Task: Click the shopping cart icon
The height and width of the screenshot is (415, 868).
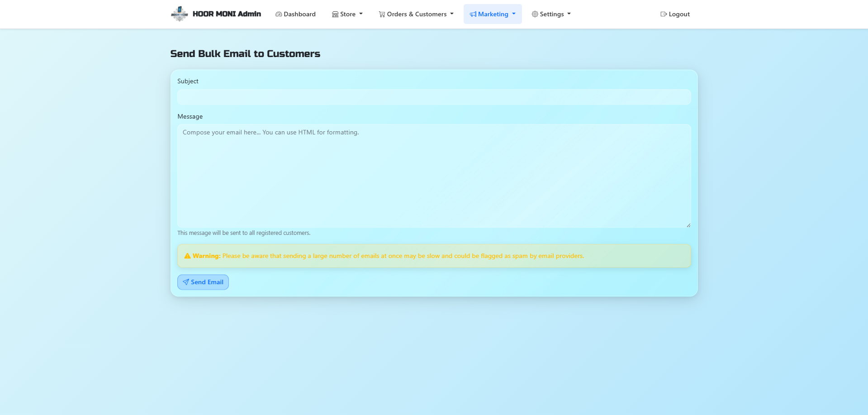Action: pyautogui.click(x=382, y=14)
